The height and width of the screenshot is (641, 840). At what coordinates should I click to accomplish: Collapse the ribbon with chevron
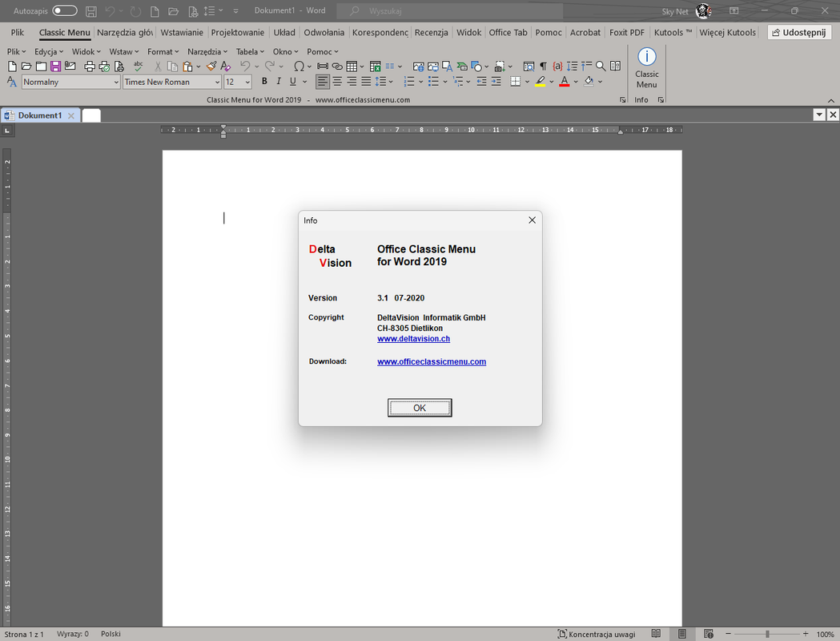tap(831, 101)
